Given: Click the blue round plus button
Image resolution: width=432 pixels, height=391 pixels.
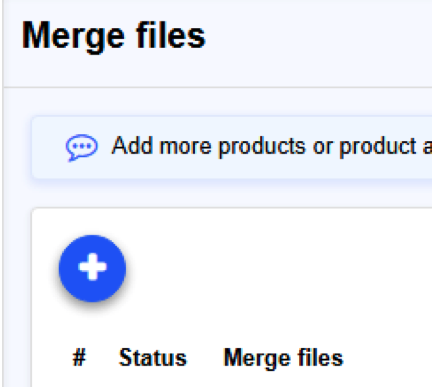Looking at the screenshot, I should (92, 268).
